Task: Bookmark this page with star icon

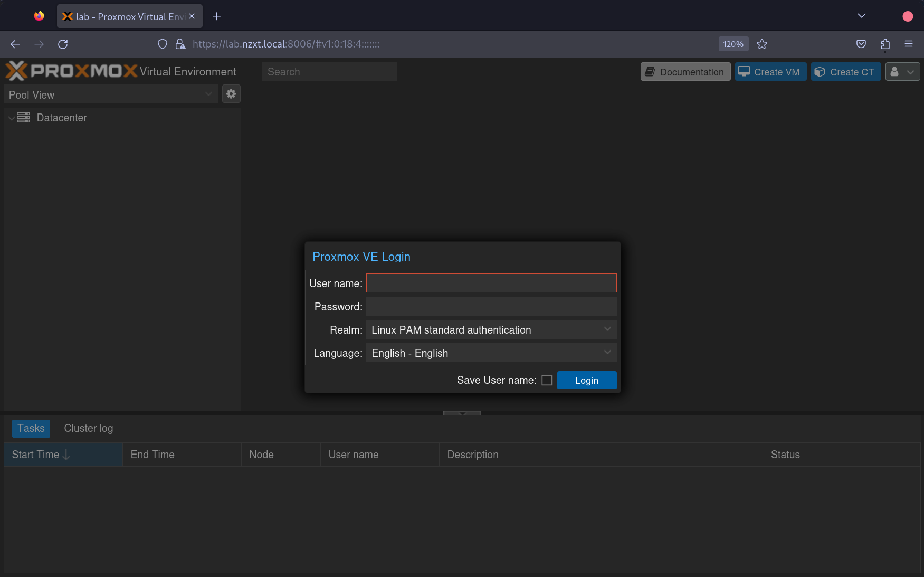Action: click(x=762, y=44)
